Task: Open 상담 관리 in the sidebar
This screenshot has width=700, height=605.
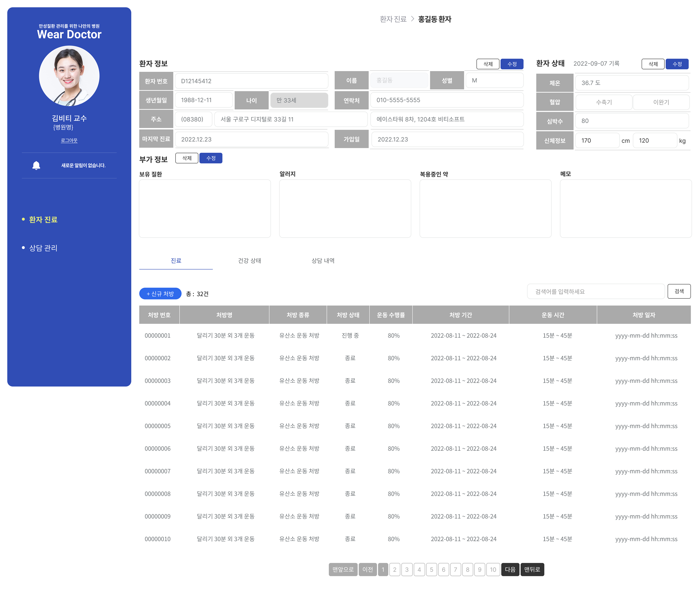Action: pos(43,248)
